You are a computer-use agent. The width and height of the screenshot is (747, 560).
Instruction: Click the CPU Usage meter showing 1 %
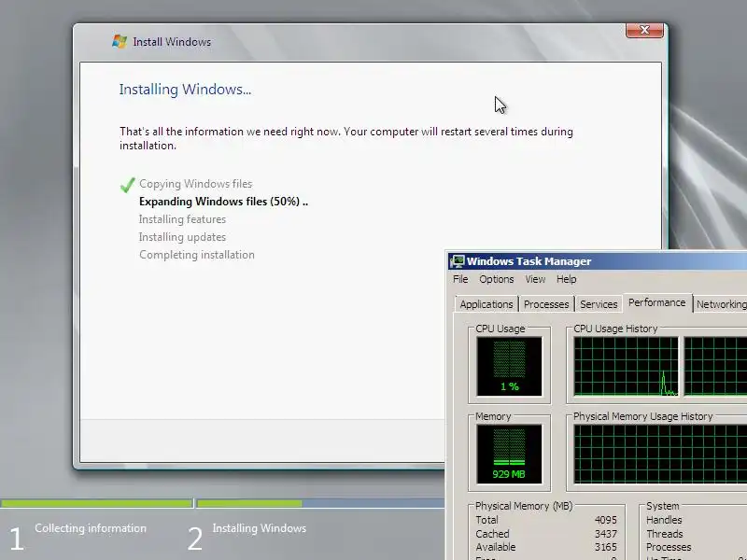tap(509, 366)
